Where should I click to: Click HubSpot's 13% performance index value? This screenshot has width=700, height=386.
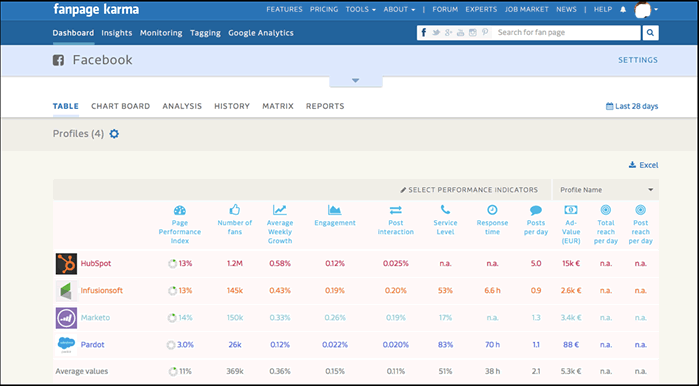tap(185, 263)
